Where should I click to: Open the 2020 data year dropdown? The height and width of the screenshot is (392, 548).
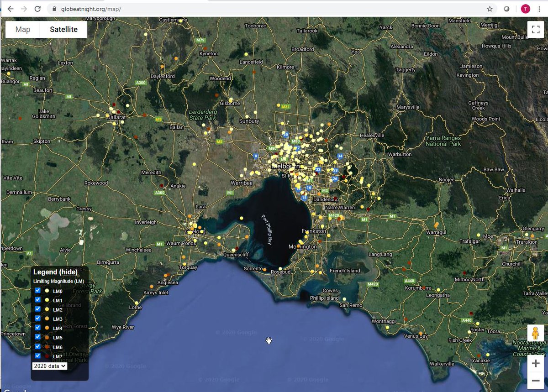50,366
